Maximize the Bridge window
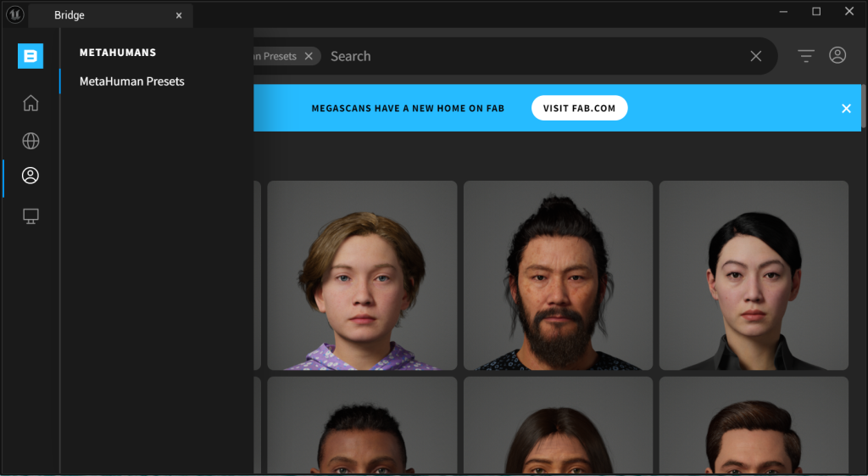 click(x=816, y=12)
